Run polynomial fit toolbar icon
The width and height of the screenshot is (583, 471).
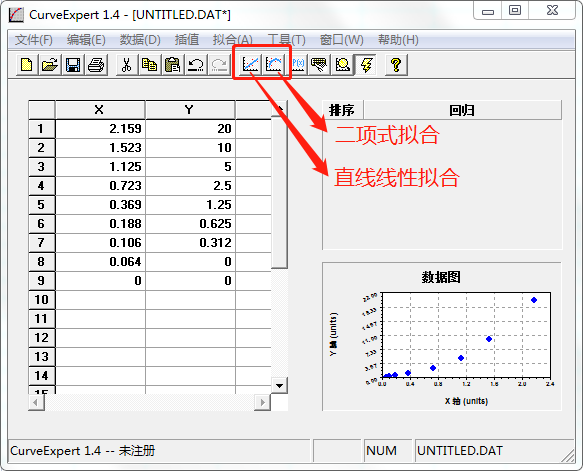click(274, 65)
